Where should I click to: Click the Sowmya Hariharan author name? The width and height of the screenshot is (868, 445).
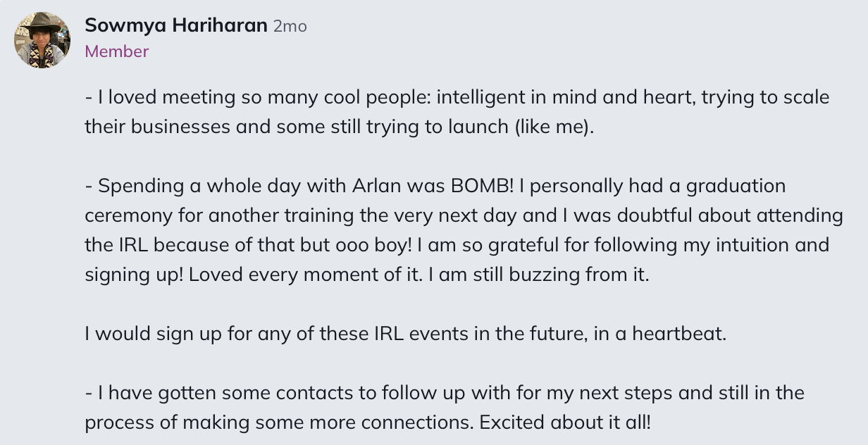[175, 26]
